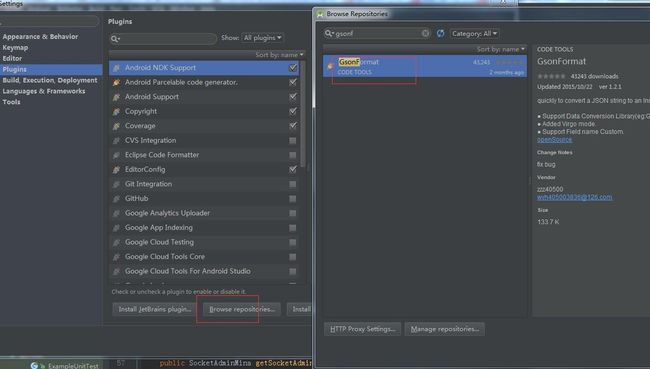Image resolution: width=650 pixels, height=369 pixels.
Task: Click the Android Support plugin icon
Action: click(116, 97)
